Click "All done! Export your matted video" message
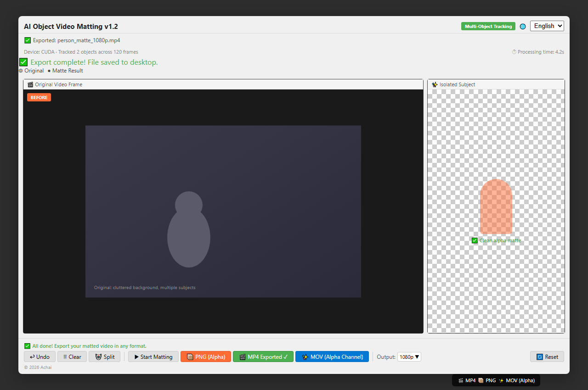 [x=90, y=346]
